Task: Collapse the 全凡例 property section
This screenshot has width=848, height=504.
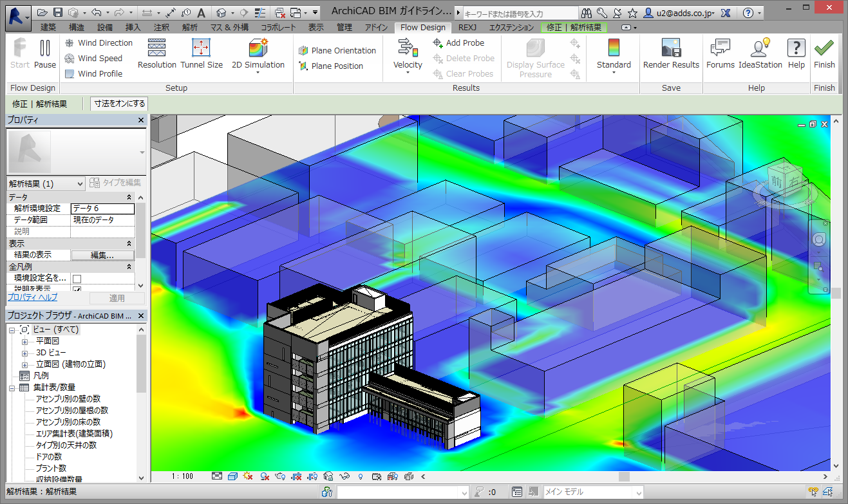Action: pos(129,266)
